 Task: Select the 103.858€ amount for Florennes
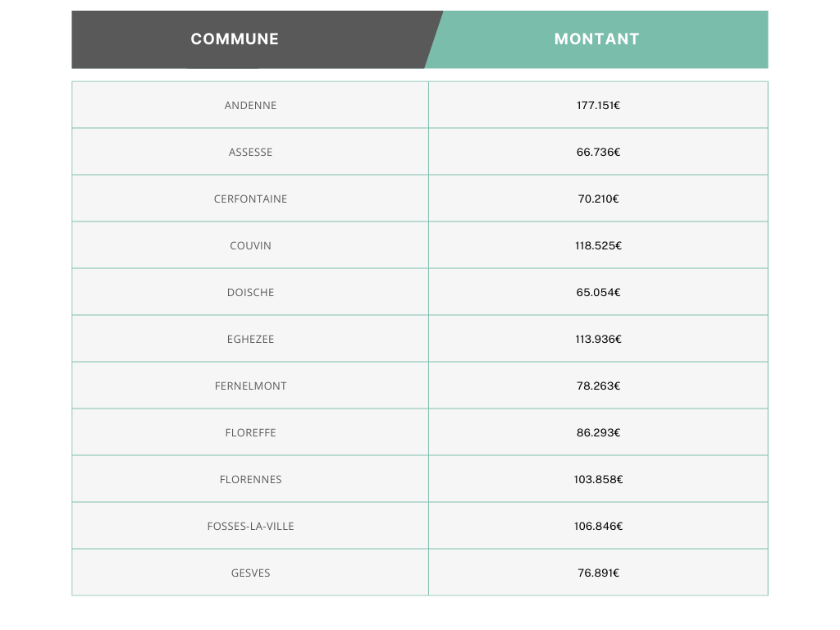click(598, 480)
